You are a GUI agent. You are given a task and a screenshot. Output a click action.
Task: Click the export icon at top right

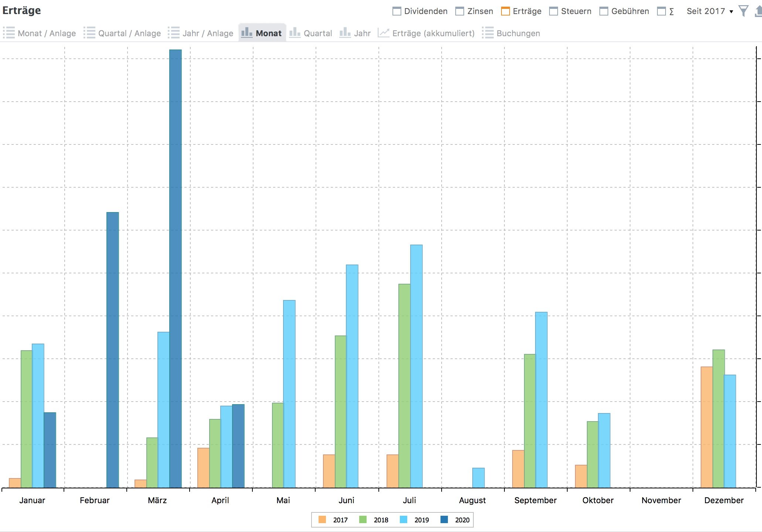pyautogui.click(x=758, y=11)
